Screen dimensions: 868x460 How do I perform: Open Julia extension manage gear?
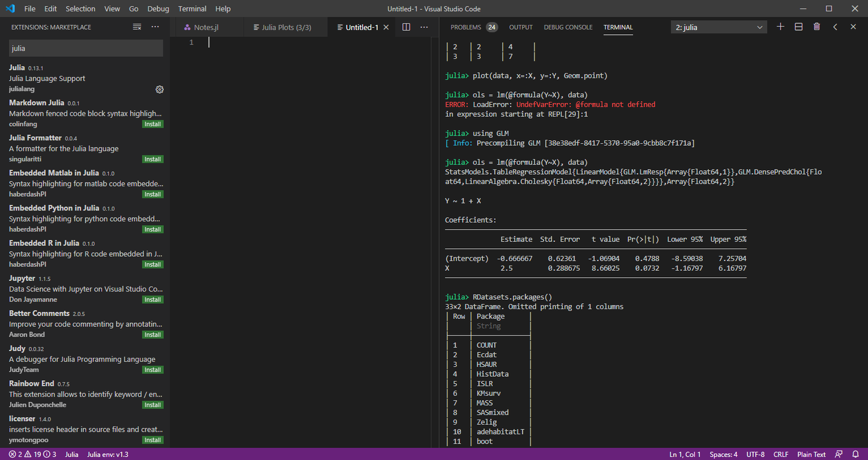pos(160,89)
